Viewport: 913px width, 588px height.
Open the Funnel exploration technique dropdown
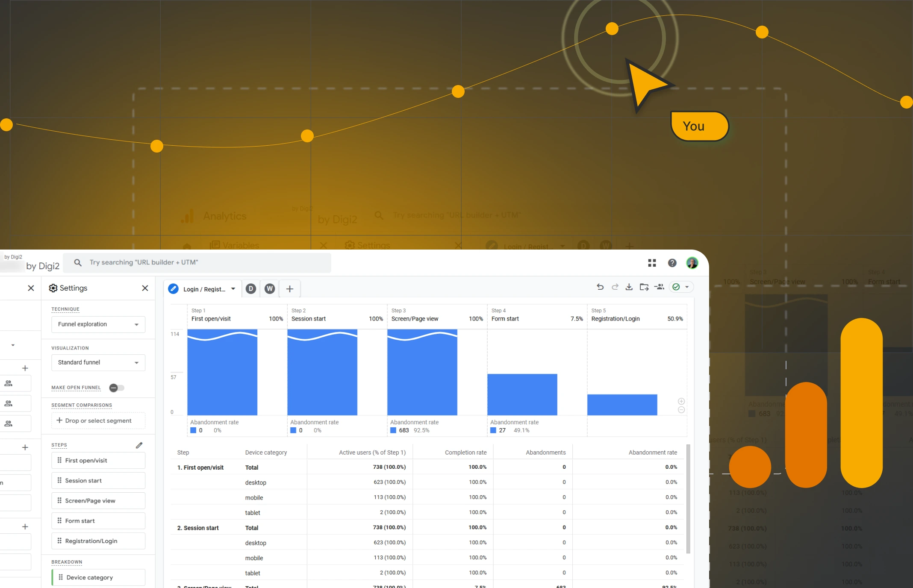(98, 324)
